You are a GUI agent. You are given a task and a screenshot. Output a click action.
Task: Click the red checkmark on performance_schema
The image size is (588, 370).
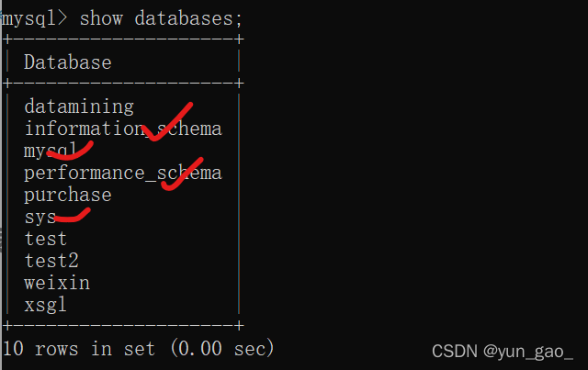pyautogui.click(x=182, y=174)
